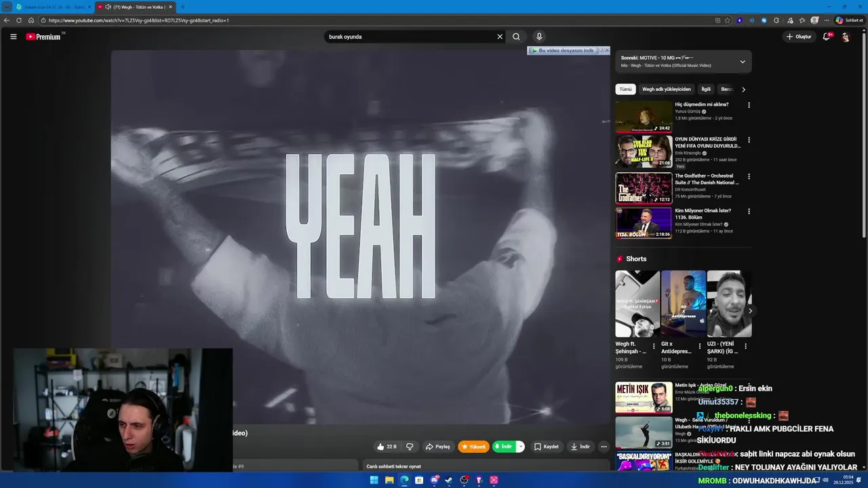Screen dimensions: 868x488
Task: Mute the tab via speaker icon on Wegh tab
Action: click(x=108, y=7)
